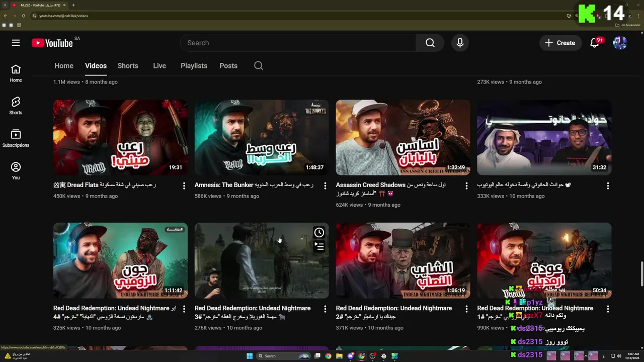The width and height of the screenshot is (644, 362).
Task: Switch to the channel Shorts tab
Action: (x=128, y=66)
